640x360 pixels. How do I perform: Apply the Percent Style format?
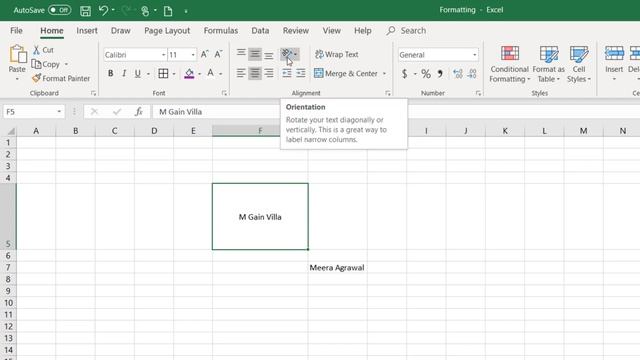(x=426, y=73)
